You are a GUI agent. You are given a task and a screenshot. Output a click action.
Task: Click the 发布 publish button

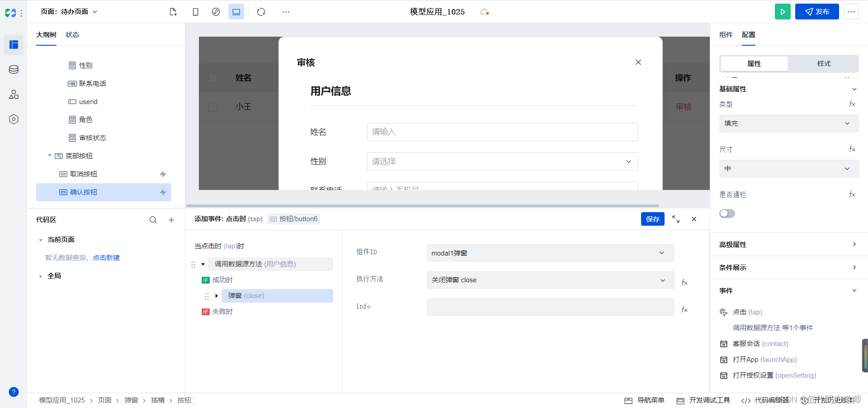[x=816, y=11]
